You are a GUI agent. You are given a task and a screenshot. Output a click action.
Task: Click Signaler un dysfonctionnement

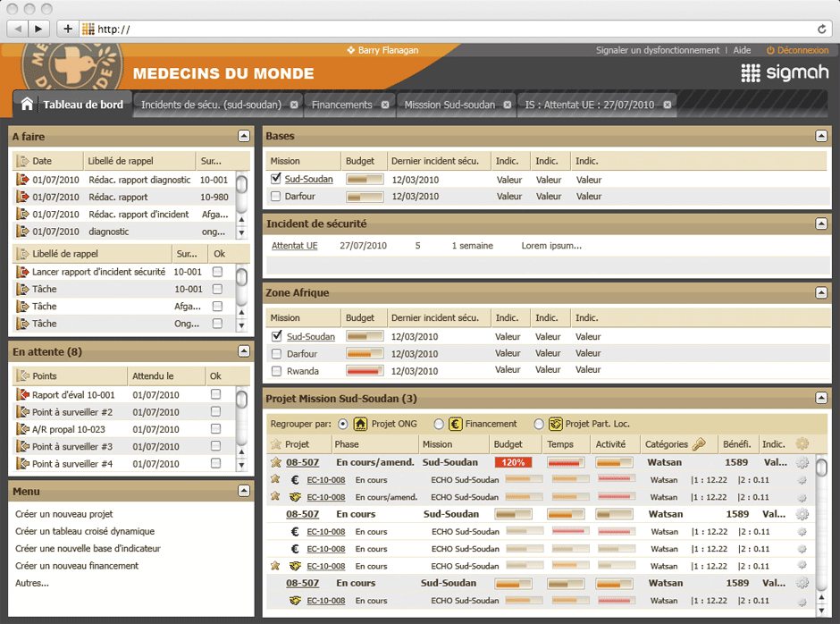658,50
